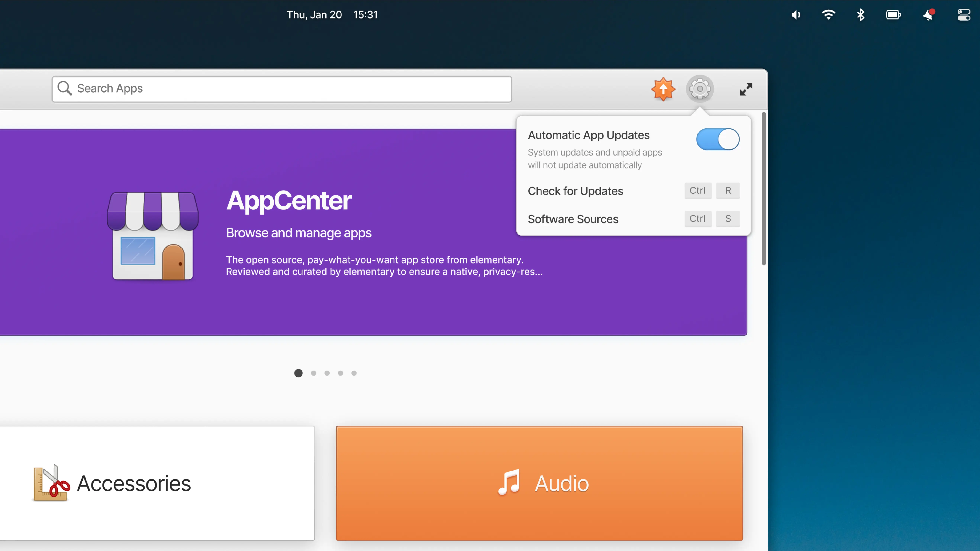Click the settings gear icon

point(700,89)
